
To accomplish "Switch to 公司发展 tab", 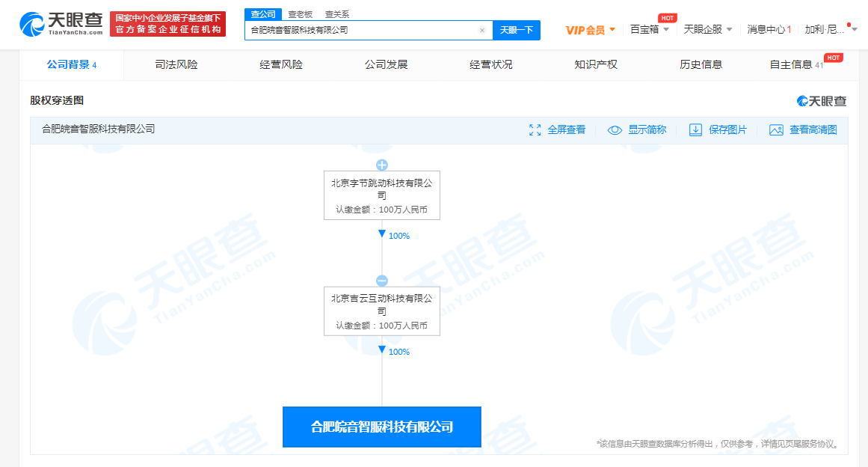I will (x=386, y=65).
